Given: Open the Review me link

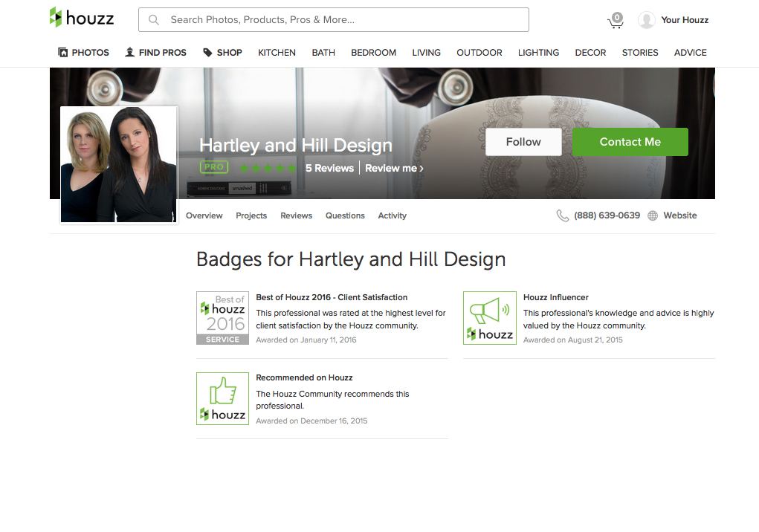Looking at the screenshot, I should tap(394, 169).
